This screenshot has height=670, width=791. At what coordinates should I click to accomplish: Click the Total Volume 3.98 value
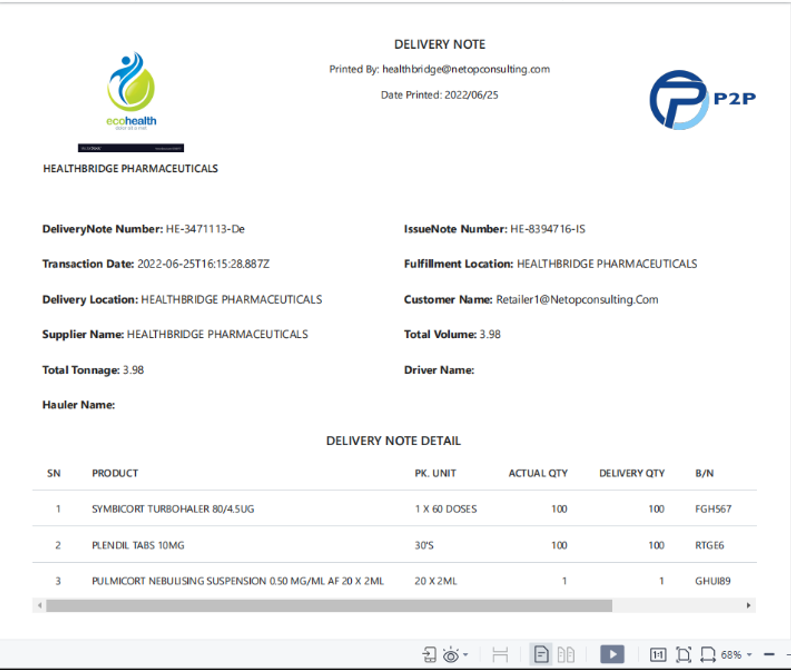click(490, 334)
